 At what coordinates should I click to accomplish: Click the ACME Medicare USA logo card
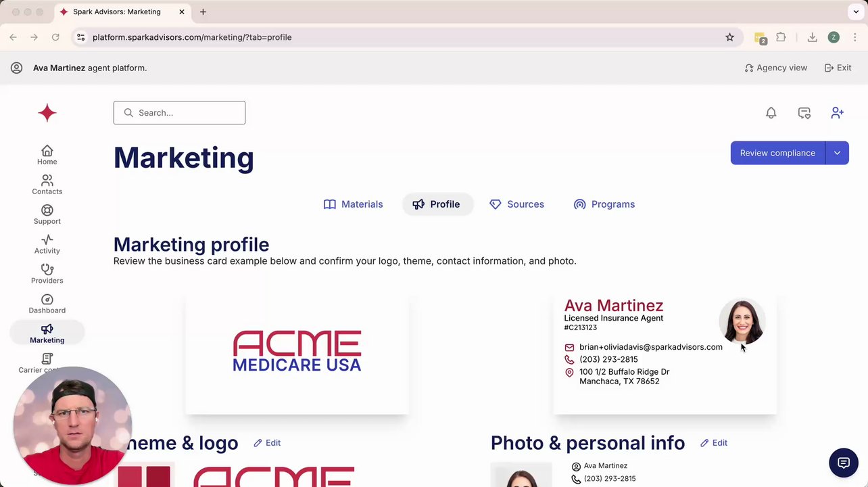tap(297, 352)
